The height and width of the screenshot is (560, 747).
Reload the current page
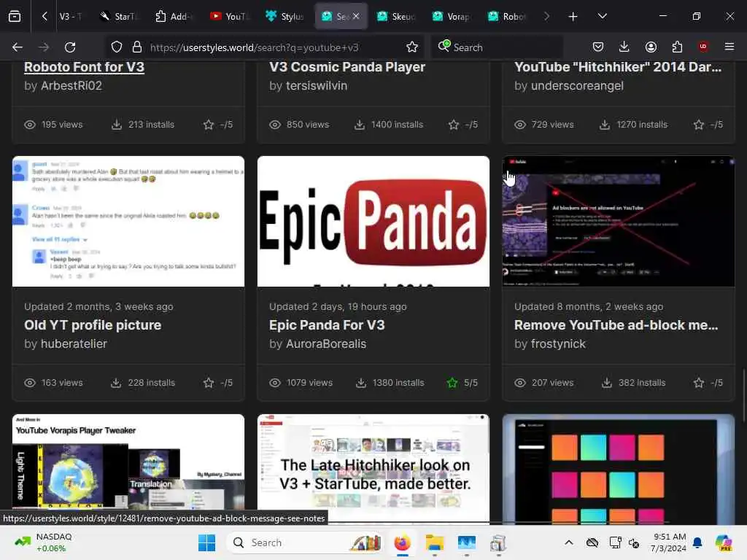pyautogui.click(x=70, y=47)
